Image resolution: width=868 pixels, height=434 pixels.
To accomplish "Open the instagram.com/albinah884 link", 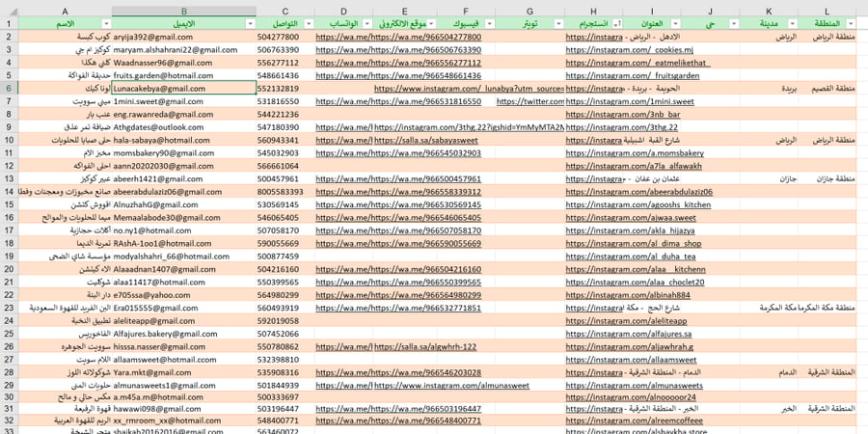I will 628,295.
